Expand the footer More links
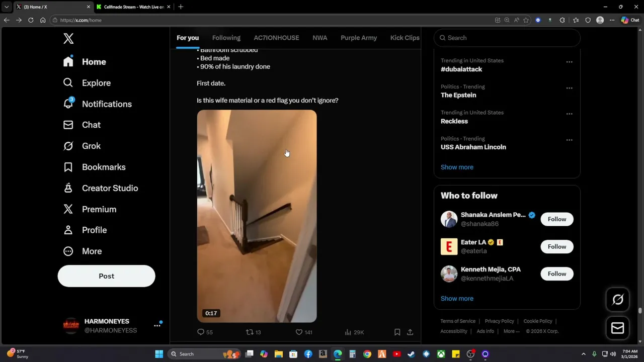644x362 pixels. [512, 331]
